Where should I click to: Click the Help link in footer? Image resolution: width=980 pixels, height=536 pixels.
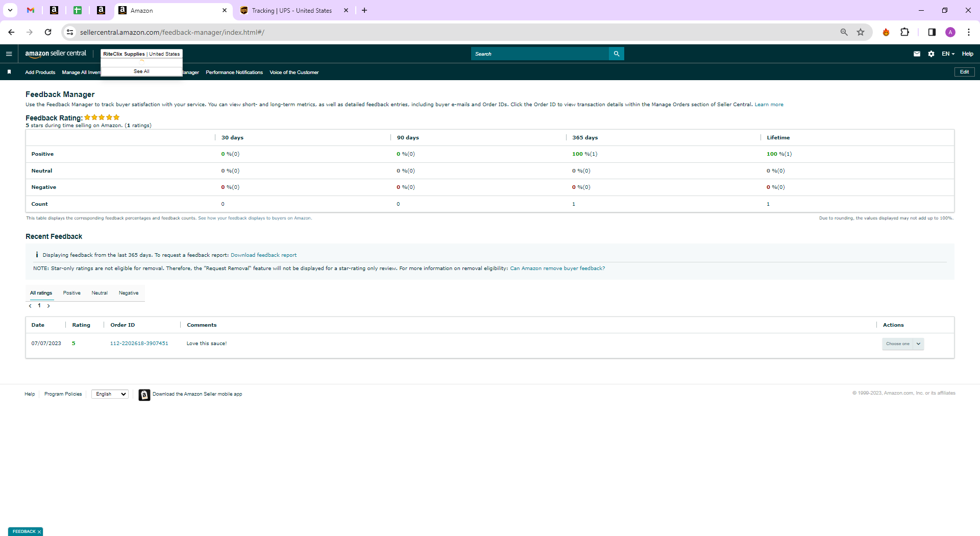point(30,394)
